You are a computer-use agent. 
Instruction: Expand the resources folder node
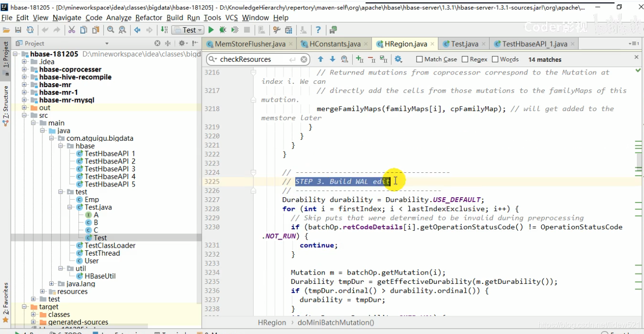pos(43,292)
